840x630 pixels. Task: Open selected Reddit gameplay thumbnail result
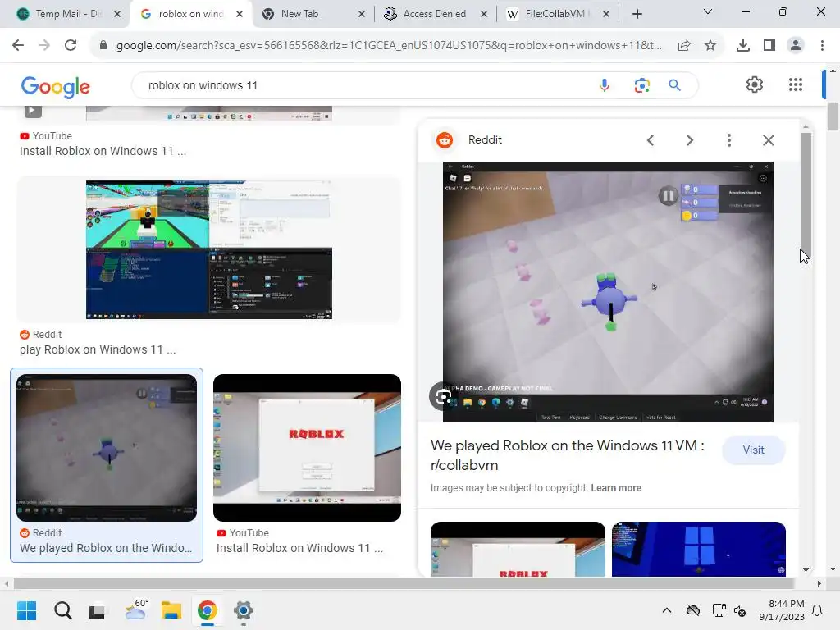pos(107,448)
